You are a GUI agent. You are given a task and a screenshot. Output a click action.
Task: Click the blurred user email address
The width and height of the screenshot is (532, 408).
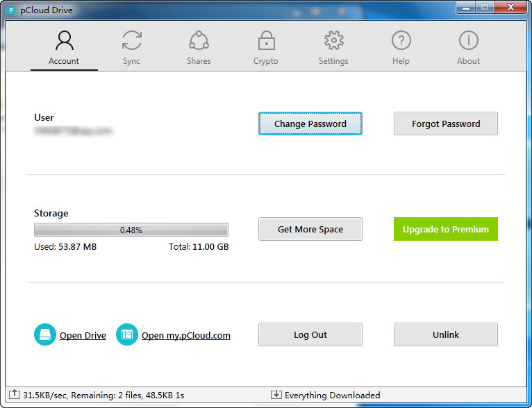click(73, 130)
